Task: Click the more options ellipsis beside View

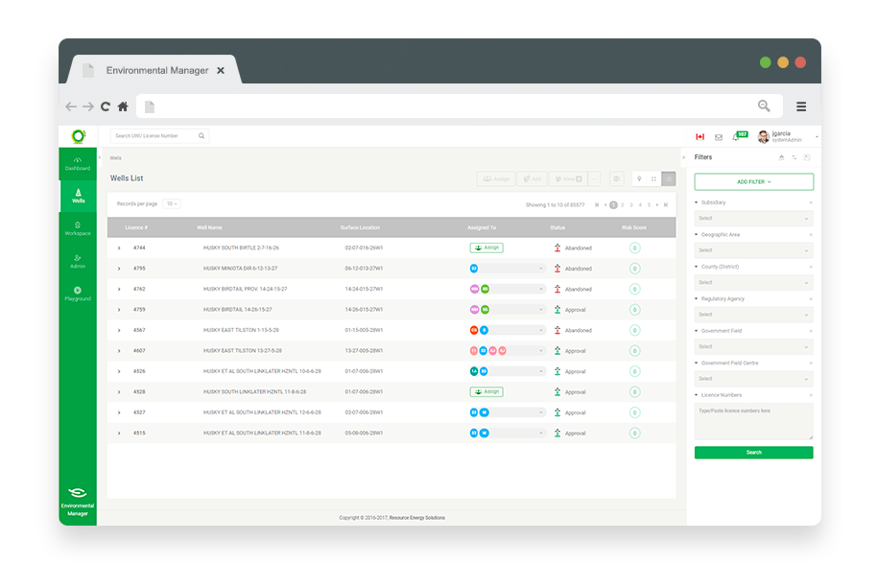Action: tap(594, 178)
